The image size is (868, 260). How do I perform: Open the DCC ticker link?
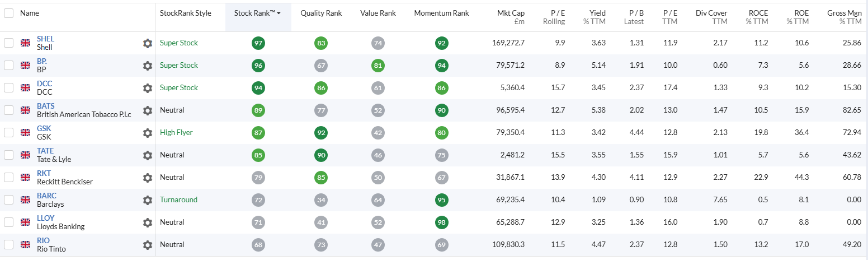(44, 83)
